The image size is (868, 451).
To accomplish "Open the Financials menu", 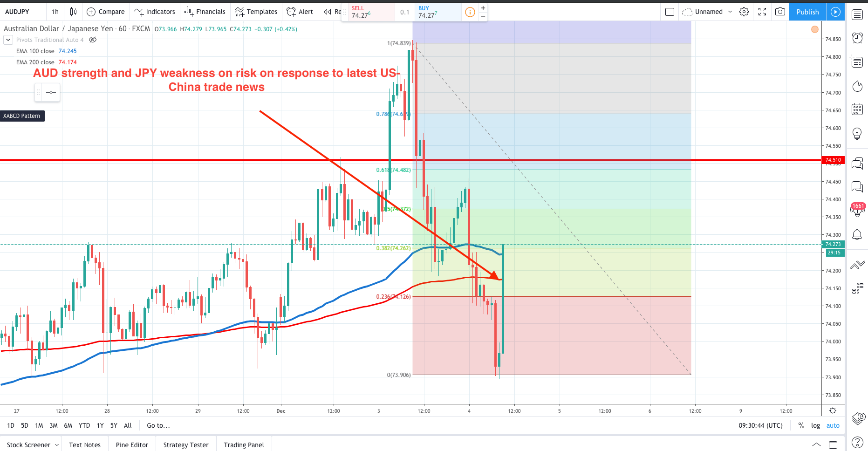I will (x=205, y=12).
